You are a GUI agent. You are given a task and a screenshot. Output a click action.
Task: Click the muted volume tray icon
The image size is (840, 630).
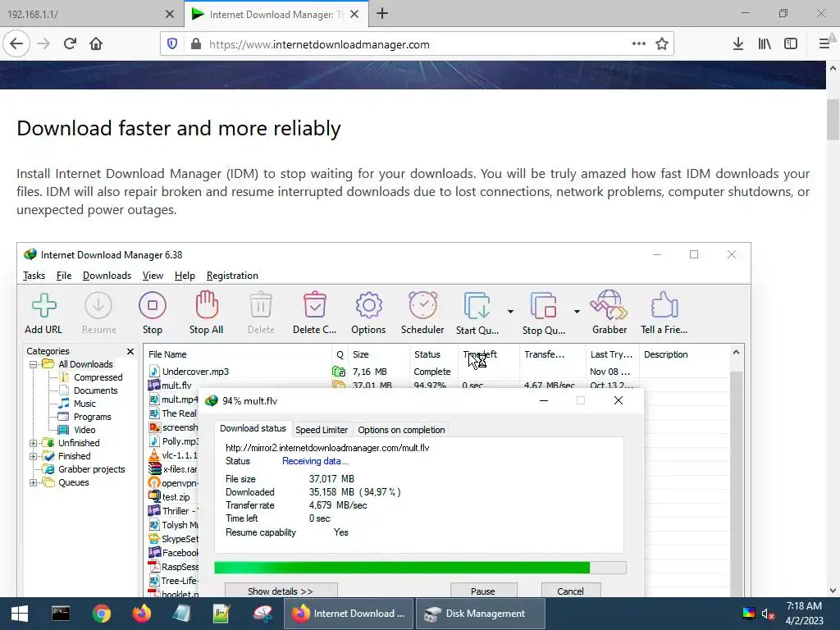click(x=768, y=614)
